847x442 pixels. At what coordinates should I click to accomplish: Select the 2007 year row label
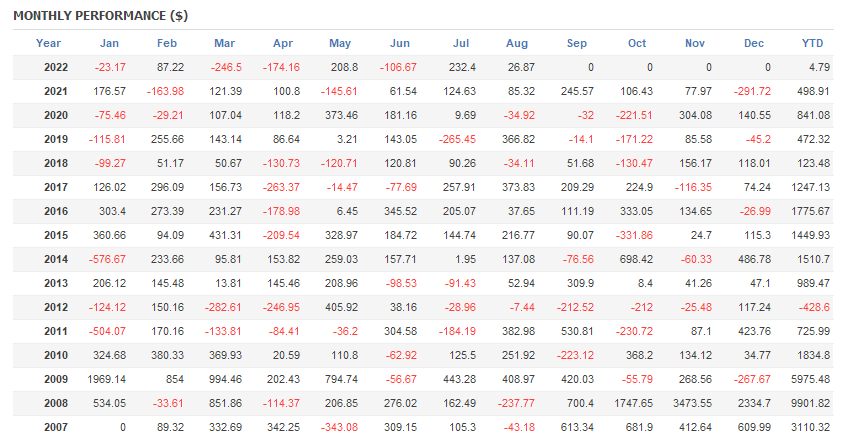[58, 428]
